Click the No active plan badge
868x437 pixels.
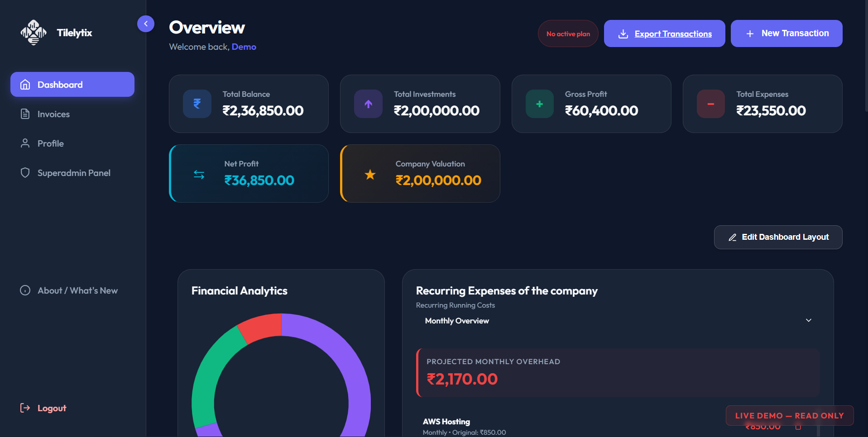tap(568, 33)
